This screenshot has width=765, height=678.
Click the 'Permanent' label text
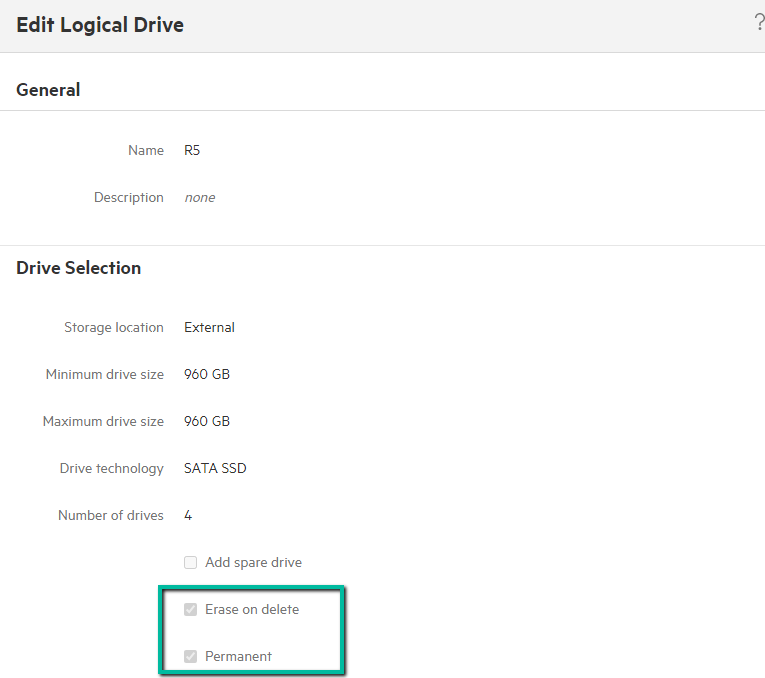[x=238, y=657]
